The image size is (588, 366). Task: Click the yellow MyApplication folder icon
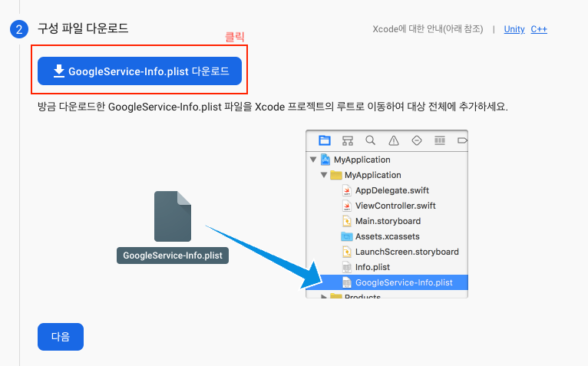click(336, 175)
